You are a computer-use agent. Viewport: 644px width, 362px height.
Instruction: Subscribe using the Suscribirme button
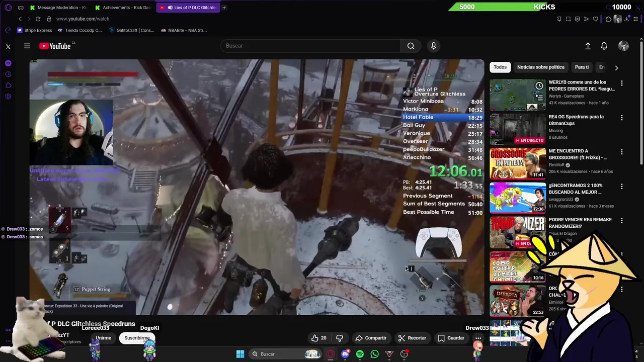pyautogui.click(x=137, y=338)
